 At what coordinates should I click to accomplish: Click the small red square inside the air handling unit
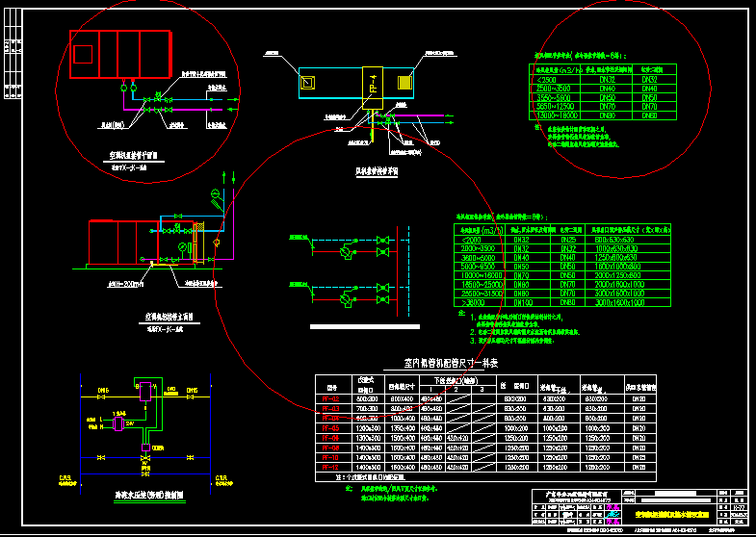pyautogui.click(x=83, y=53)
